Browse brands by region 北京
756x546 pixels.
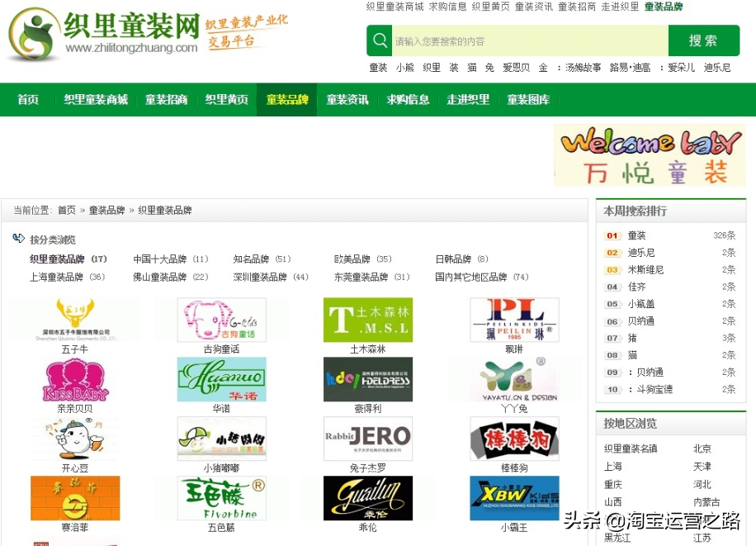tap(702, 449)
